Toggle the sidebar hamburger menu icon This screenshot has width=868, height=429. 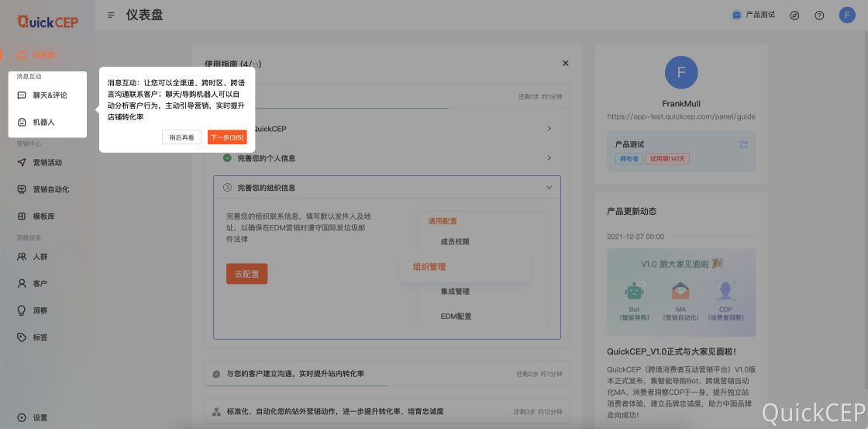point(112,15)
